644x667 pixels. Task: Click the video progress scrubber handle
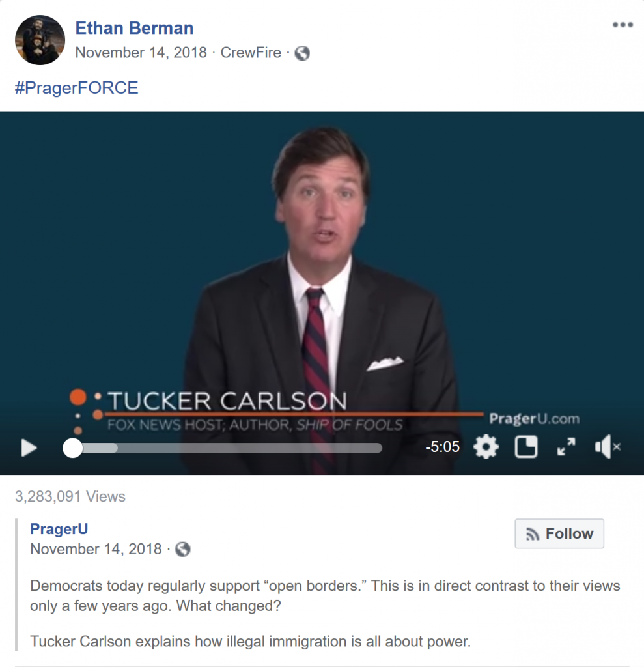click(x=73, y=448)
